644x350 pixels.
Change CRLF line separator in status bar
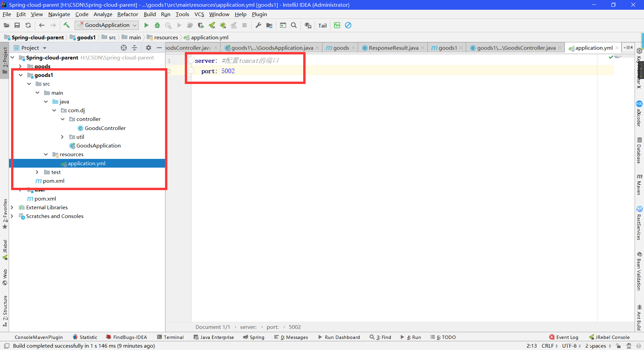[549, 346]
